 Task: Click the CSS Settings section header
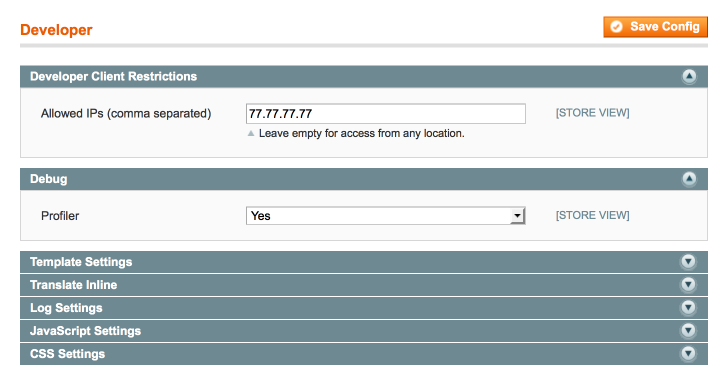[x=364, y=354]
